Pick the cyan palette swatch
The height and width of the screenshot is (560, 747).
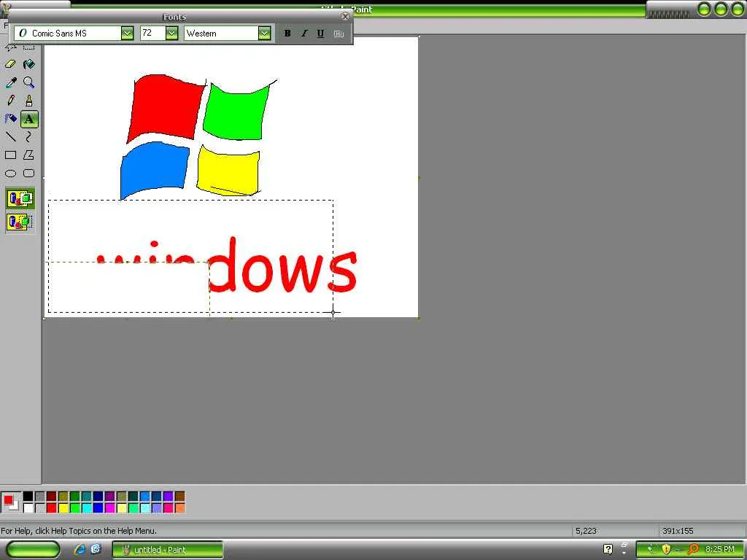87,508
